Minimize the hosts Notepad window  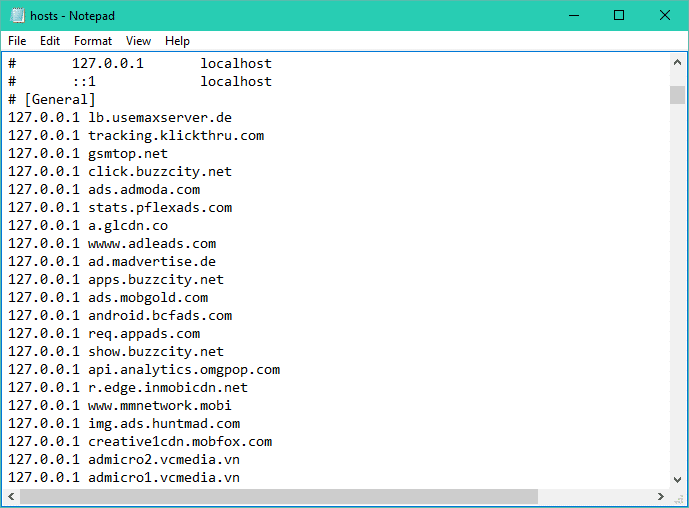pyautogui.click(x=574, y=15)
